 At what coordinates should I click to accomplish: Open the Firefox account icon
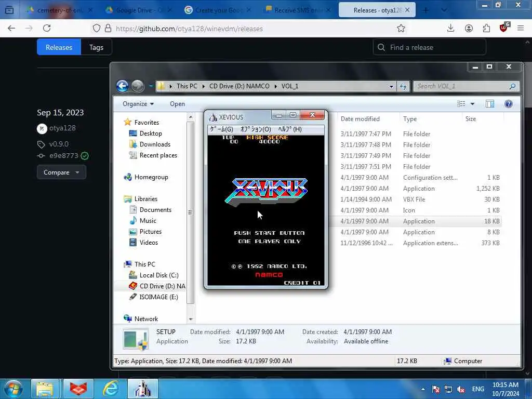(x=469, y=28)
